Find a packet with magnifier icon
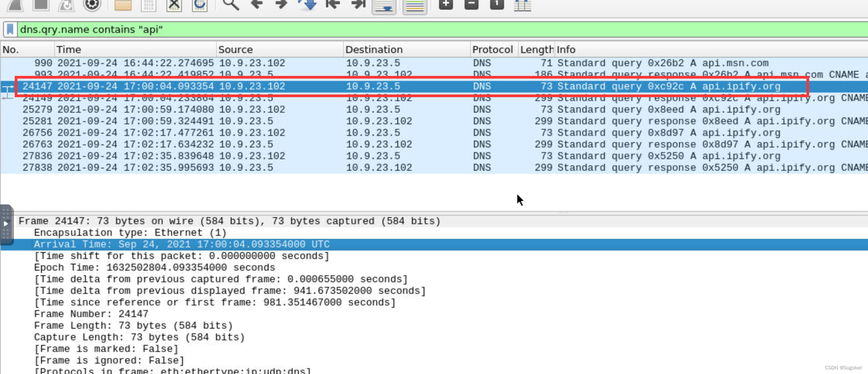The width and height of the screenshot is (868, 374). [231, 5]
